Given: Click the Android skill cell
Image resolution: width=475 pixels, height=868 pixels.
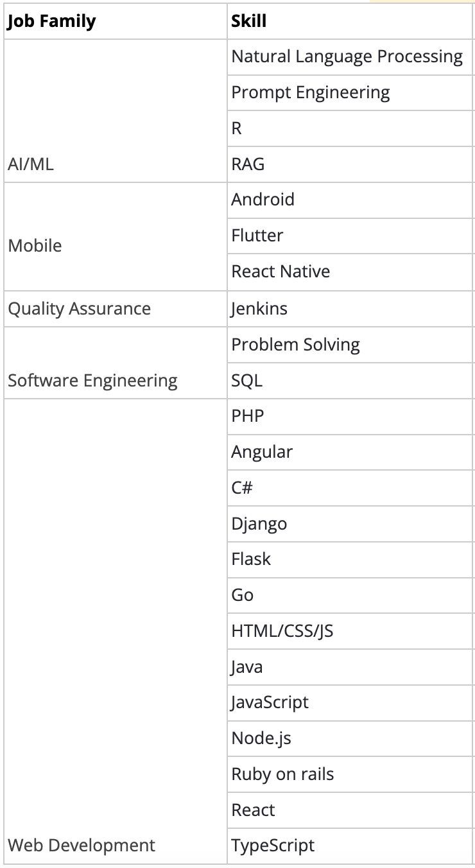Looking at the screenshot, I should pyautogui.click(x=263, y=200).
